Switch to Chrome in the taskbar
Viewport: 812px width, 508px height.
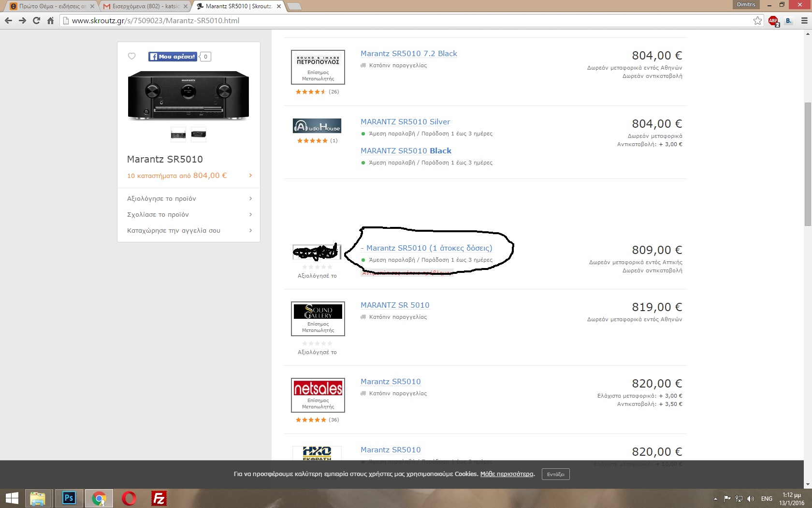(99, 498)
